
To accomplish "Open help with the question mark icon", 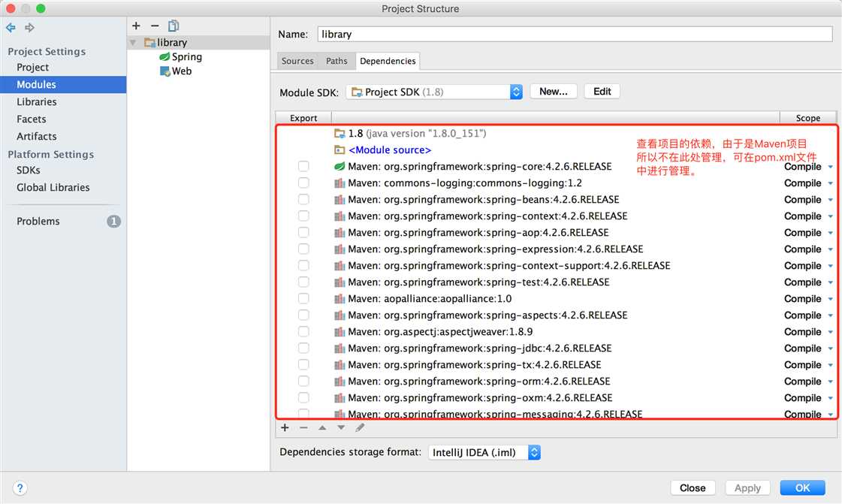I will tap(20, 488).
